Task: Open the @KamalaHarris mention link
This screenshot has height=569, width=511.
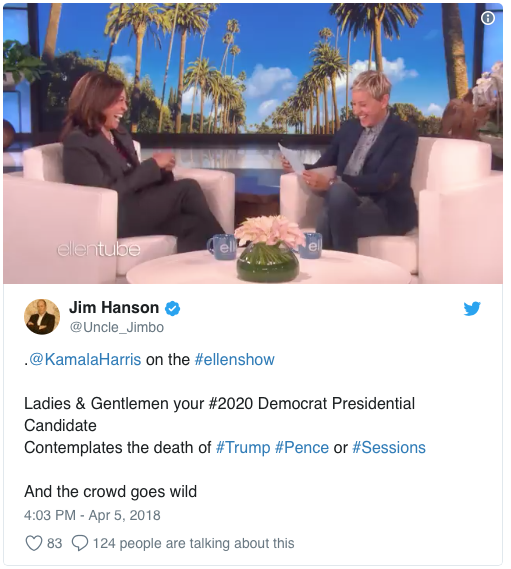Action: [x=85, y=360]
